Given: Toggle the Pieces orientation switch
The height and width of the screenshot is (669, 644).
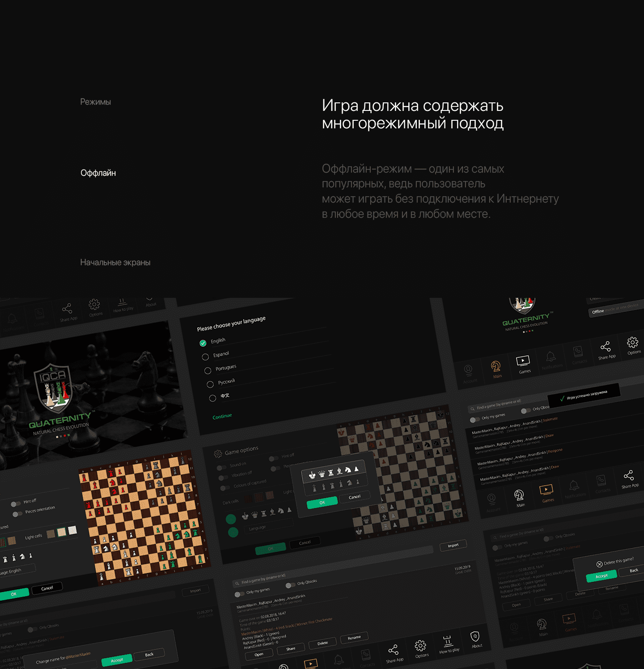Looking at the screenshot, I should pos(18,514).
